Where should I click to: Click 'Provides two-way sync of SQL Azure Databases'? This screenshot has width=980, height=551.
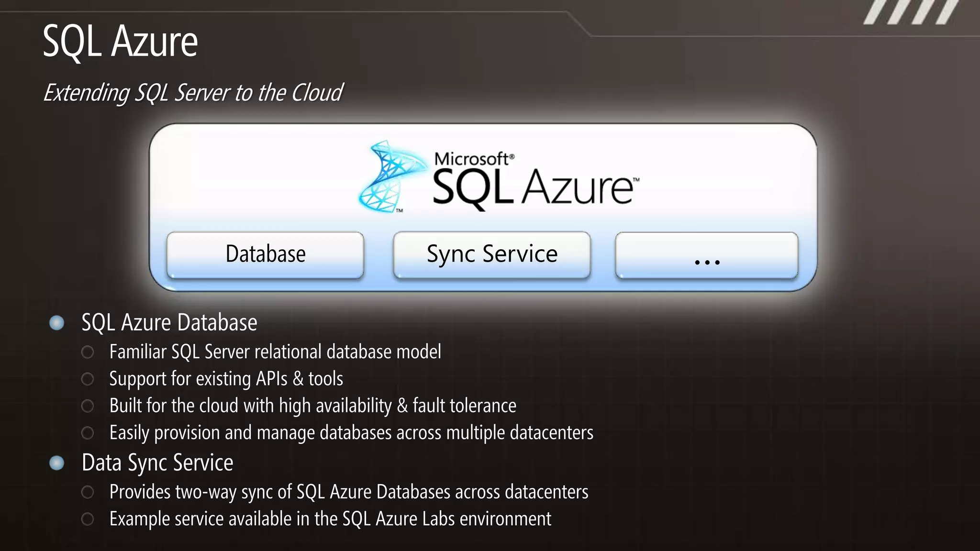[x=349, y=492]
